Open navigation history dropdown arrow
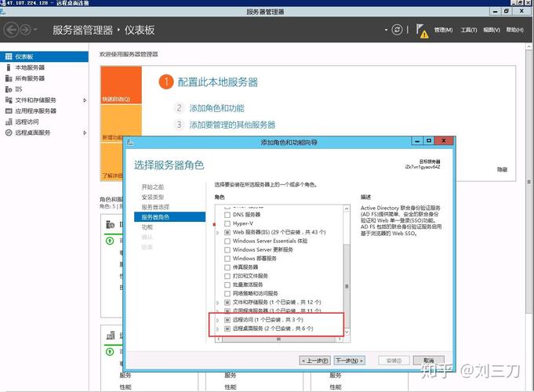The image size is (534, 392). [x=35, y=30]
